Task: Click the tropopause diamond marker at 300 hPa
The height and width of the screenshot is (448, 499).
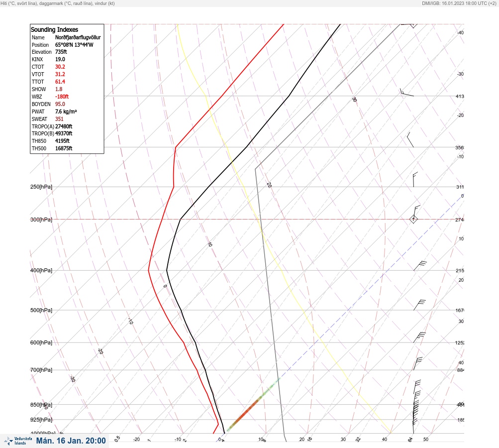Action: pos(413,219)
